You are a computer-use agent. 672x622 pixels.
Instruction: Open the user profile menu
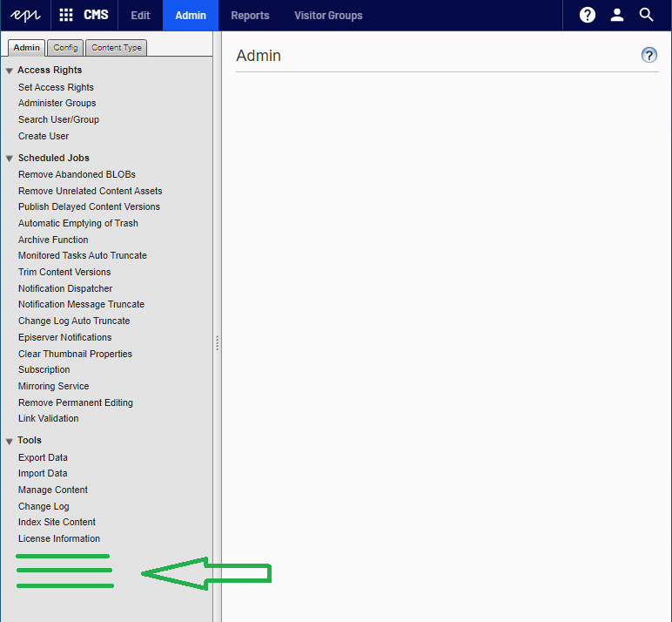(617, 15)
